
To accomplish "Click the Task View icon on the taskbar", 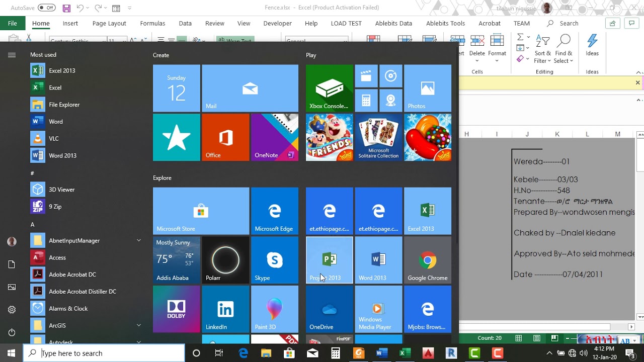I will click(219, 353).
